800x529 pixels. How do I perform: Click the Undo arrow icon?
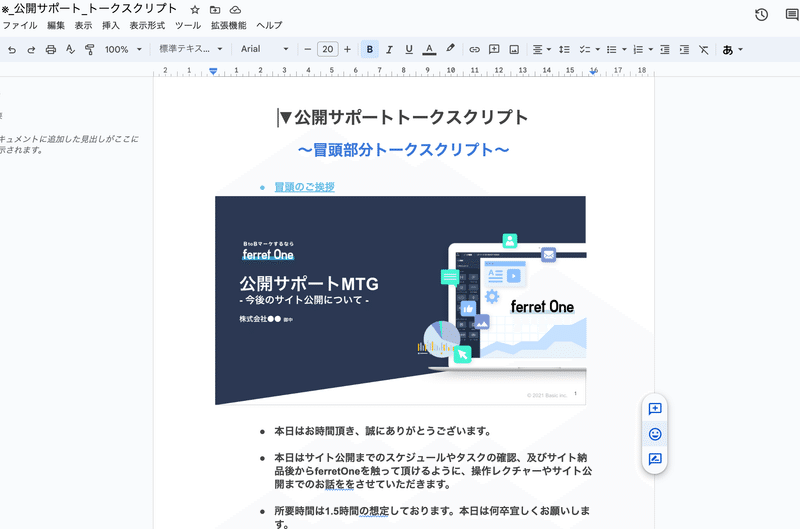pyautogui.click(x=12, y=49)
